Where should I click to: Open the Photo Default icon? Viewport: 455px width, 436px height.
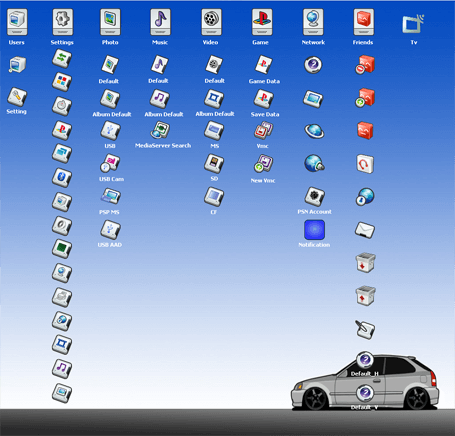point(110,64)
